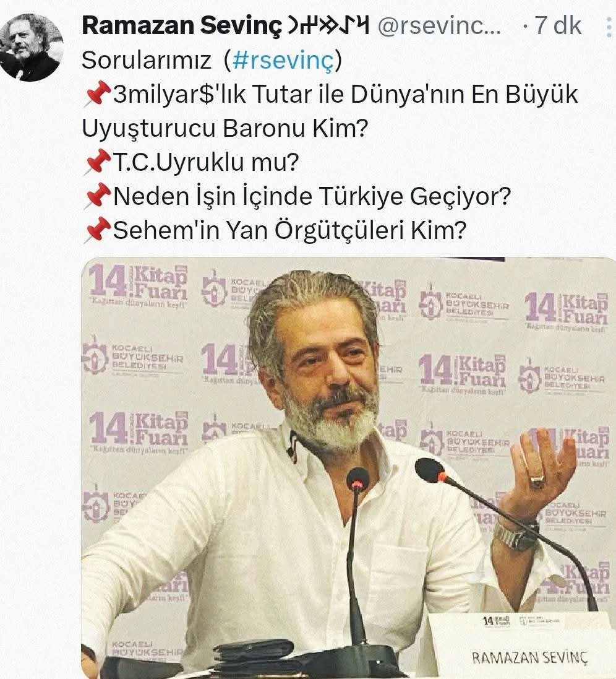Screen dimensions: 616x679
Task: Open the "Ramazan Sevinç" display name profile
Action: (182, 25)
